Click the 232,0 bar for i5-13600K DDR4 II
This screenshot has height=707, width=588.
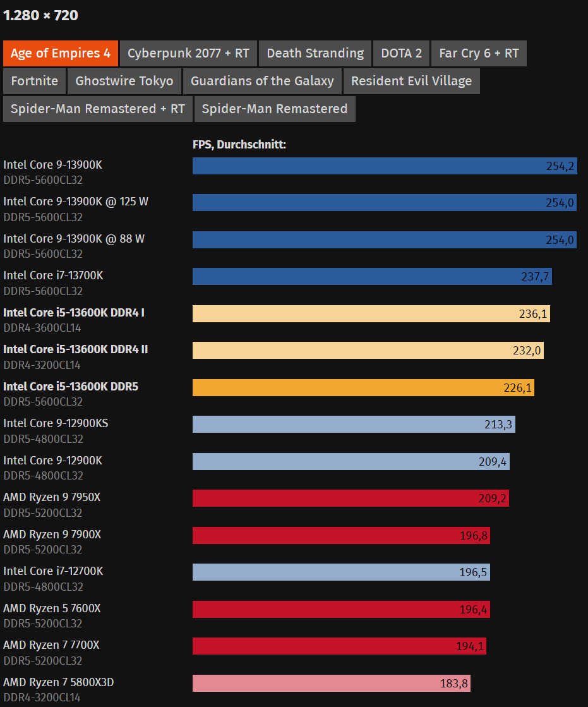pyautogui.click(x=368, y=351)
